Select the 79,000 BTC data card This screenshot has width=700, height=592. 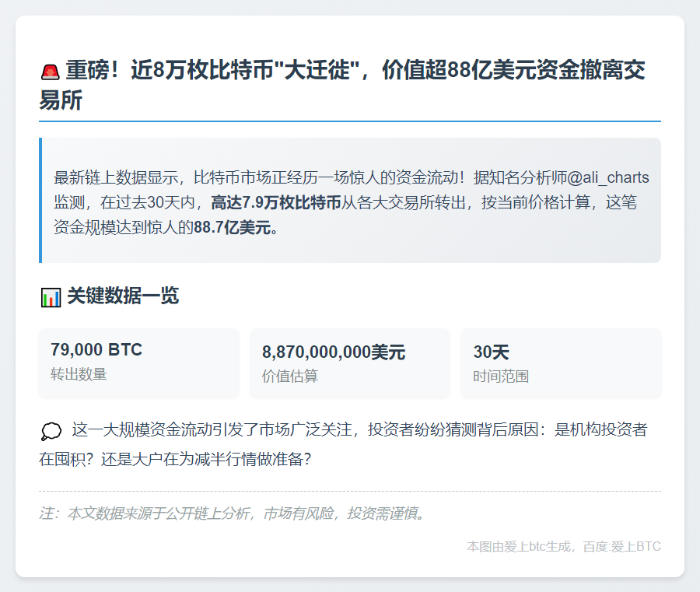click(x=138, y=363)
